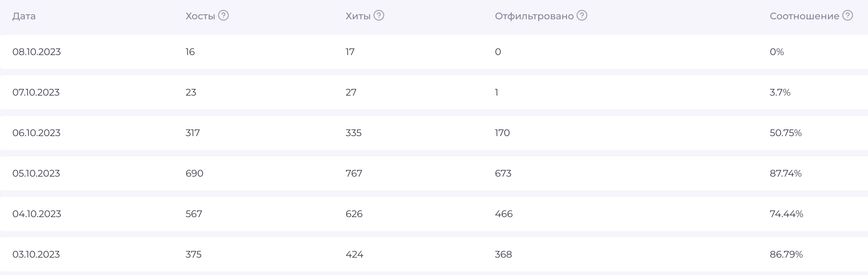
Task: Select the 07.10.2023 date cell
Action: click(x=36, y=92)
